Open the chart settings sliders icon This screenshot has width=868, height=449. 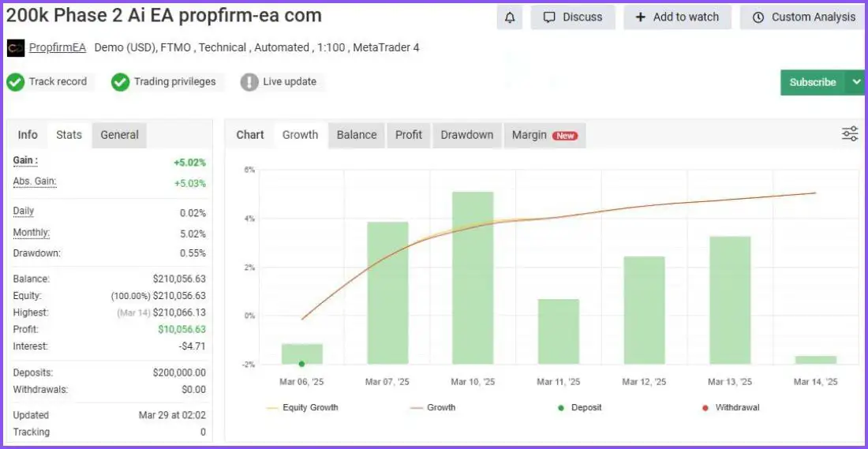point(849,134)
